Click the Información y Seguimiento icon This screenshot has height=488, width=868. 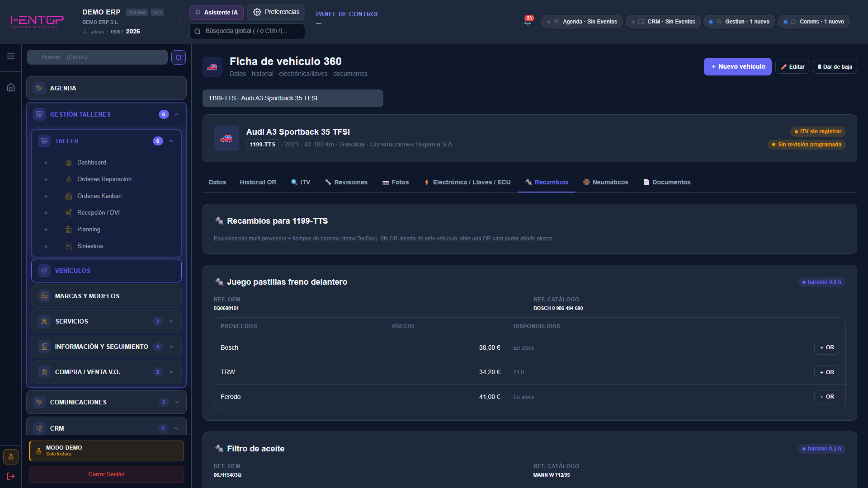(44, 347)
